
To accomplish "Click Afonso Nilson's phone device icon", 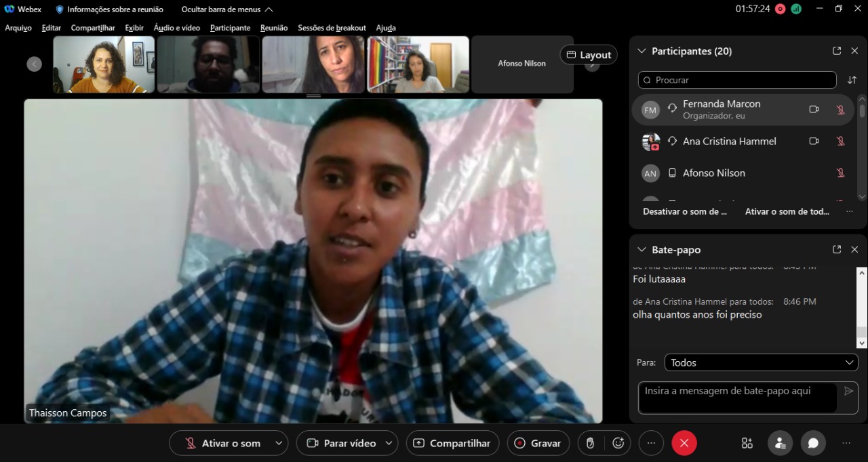I will click(672, 173).
